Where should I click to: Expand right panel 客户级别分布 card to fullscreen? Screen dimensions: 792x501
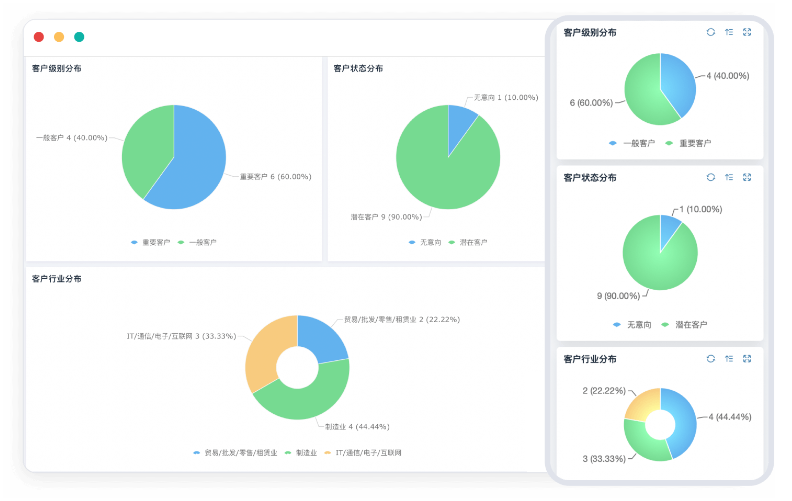click(x=747, y=32)
